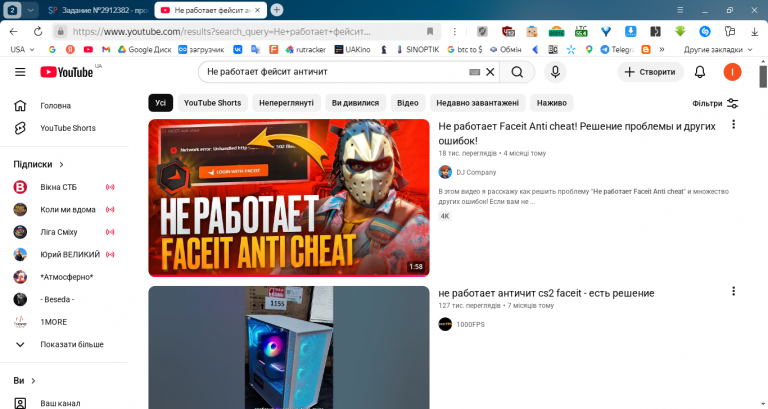This screenshot has height=409, width=768.
Task: Select the Наживо filter chip
Action: pos(552,103)
